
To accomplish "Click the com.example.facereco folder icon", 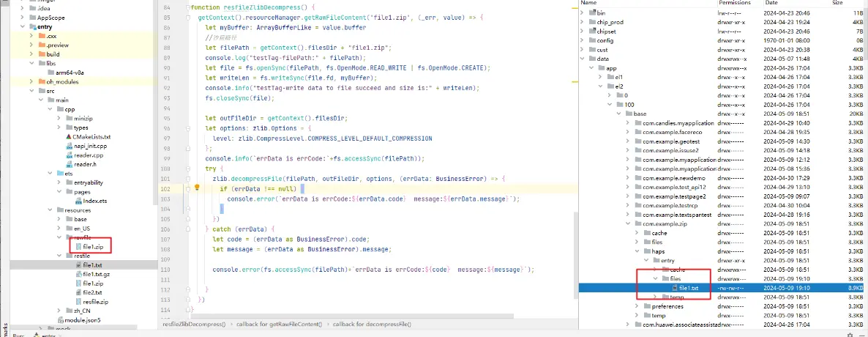I will (x=638, y=132).
